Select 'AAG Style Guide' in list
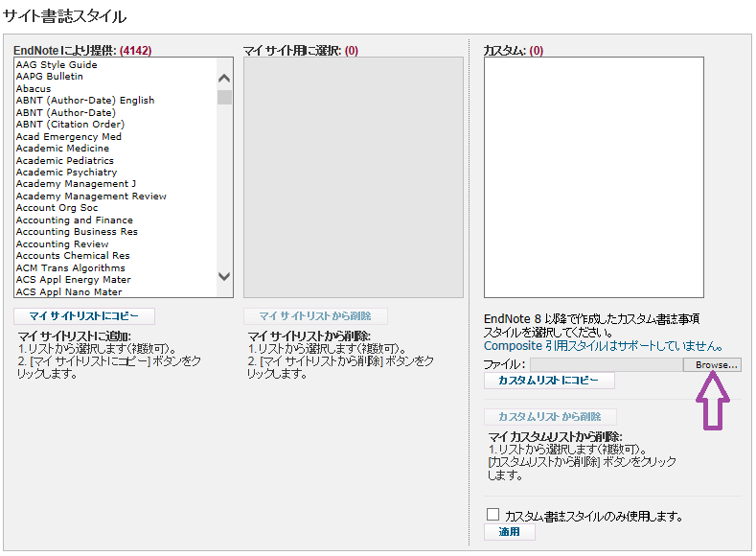 point(57,64)
